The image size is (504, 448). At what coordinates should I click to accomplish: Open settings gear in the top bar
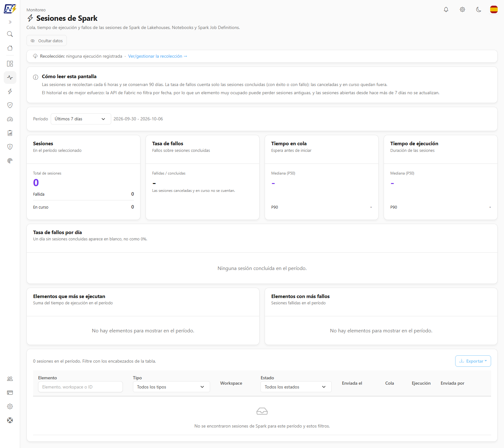pyautogui.click(x=462, y=9)
